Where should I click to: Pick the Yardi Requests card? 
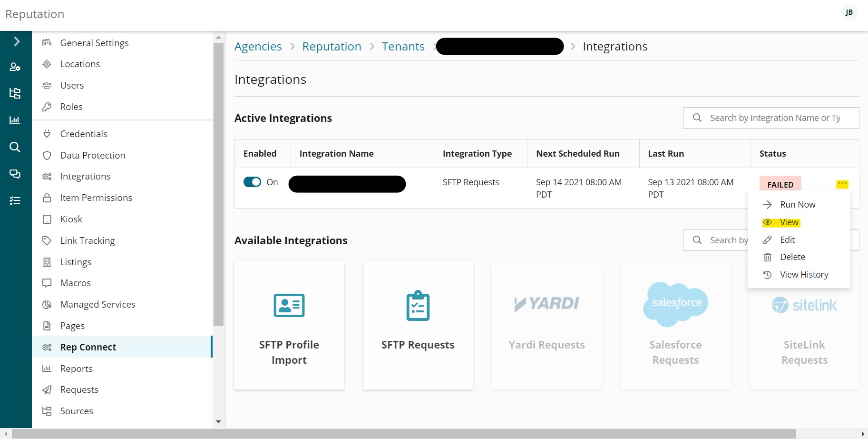coord(547,325)
